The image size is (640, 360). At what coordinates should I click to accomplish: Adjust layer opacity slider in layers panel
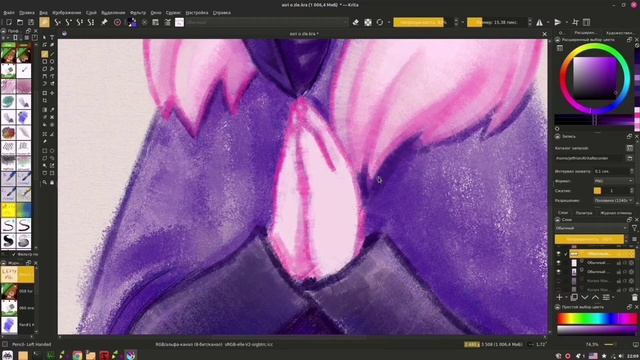point(589,239)
